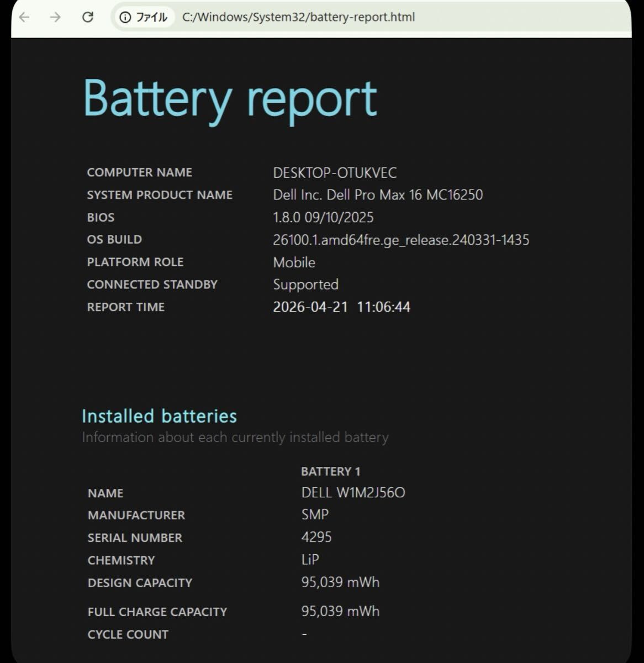Select 'Information about each currently installed battery'

pos(235,438)
